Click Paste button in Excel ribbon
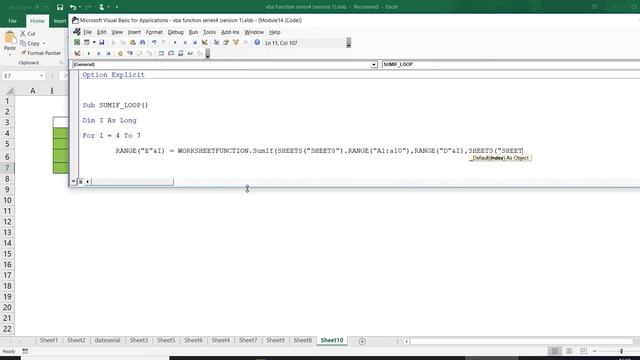 (x=10, y=42)
